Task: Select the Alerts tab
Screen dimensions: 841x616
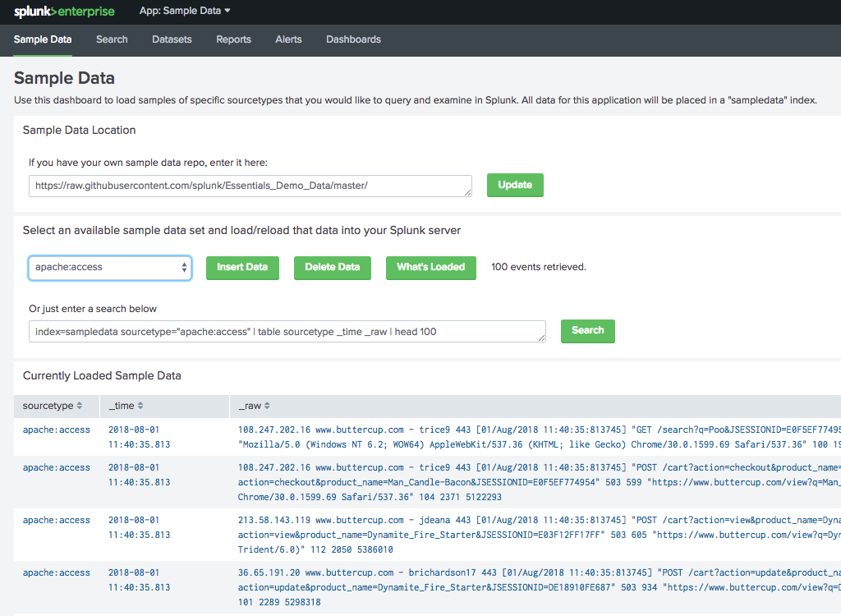Action: 288,39
